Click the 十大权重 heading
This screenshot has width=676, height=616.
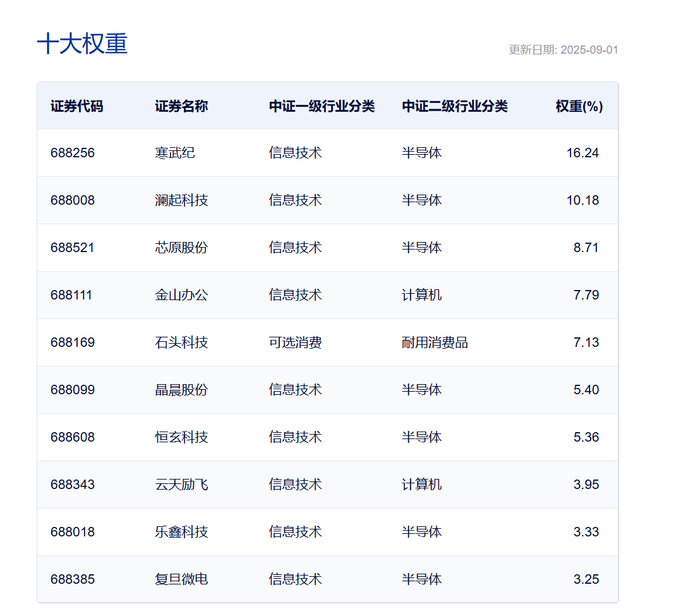82,44
